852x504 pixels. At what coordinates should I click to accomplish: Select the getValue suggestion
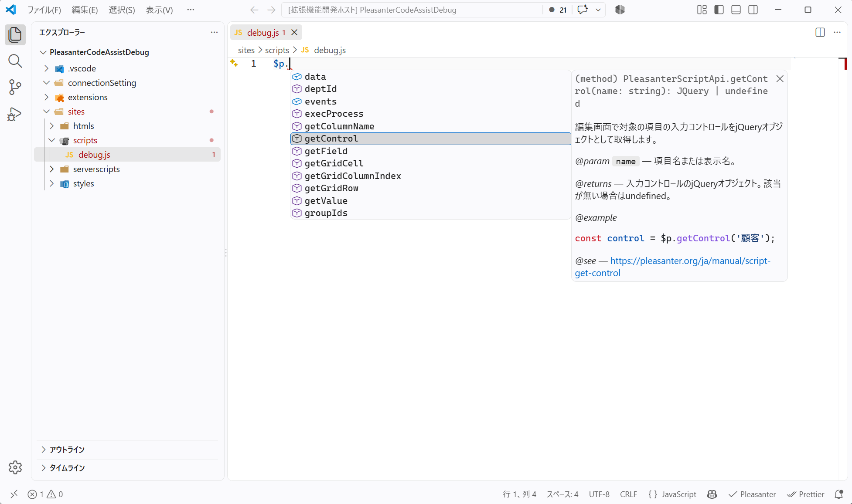point(431,201)
